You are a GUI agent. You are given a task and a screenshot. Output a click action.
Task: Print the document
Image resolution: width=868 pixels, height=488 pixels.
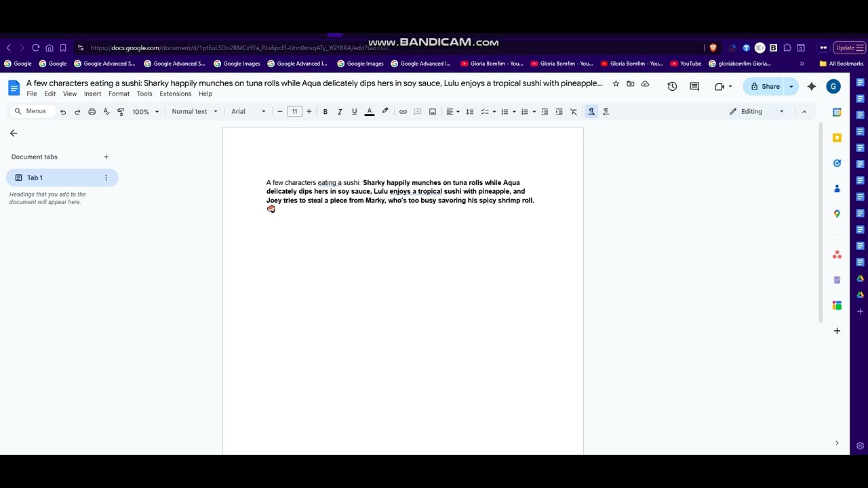(x=92, y=112)
